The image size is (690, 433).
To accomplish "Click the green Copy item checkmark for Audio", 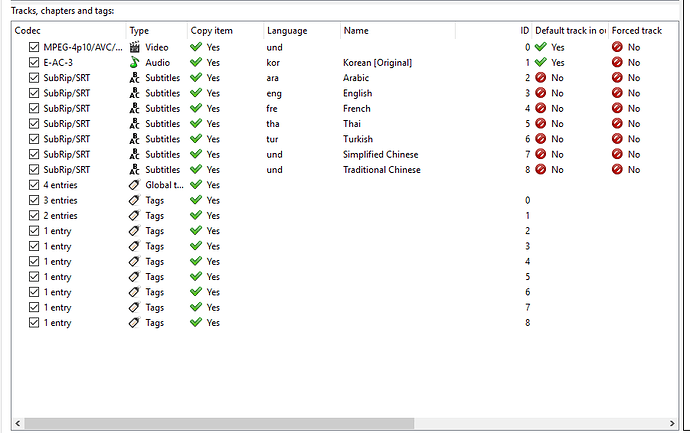I will pos(196,62).
